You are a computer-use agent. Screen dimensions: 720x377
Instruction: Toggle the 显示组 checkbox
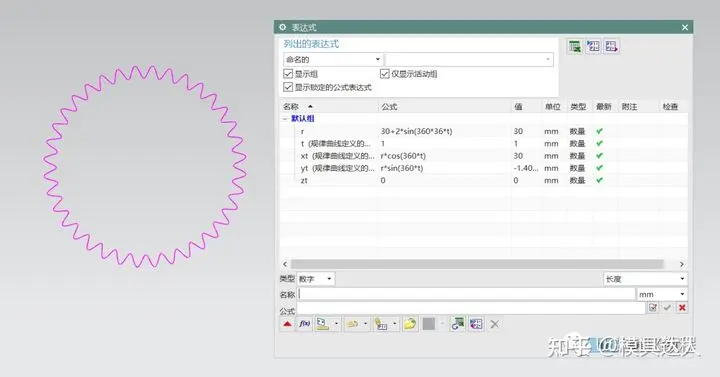(288, 74)
